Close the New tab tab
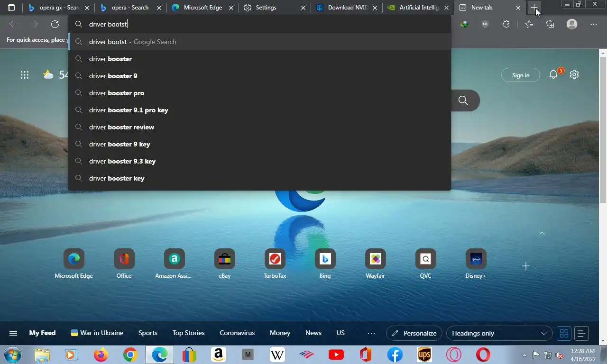Image resolution: width=607 pixels, height=364 pixels. [518, 8]
